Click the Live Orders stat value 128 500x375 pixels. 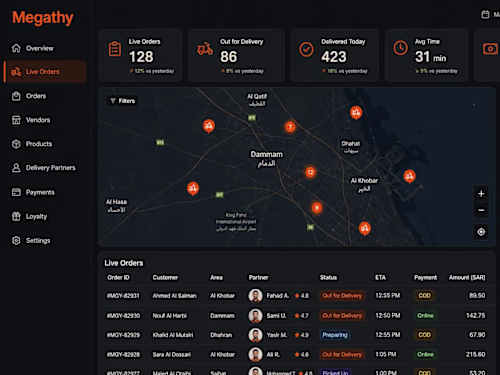(141, 57)
